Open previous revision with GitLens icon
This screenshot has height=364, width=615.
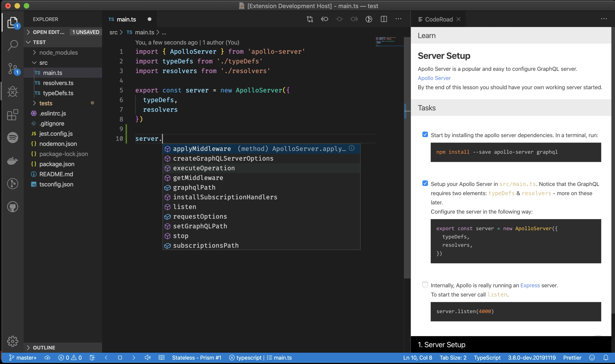point(325,19)
